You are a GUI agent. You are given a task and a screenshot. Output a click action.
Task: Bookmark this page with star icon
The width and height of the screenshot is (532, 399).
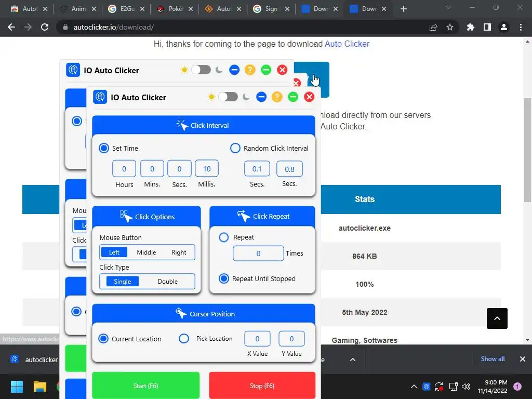tap(450, 27)
